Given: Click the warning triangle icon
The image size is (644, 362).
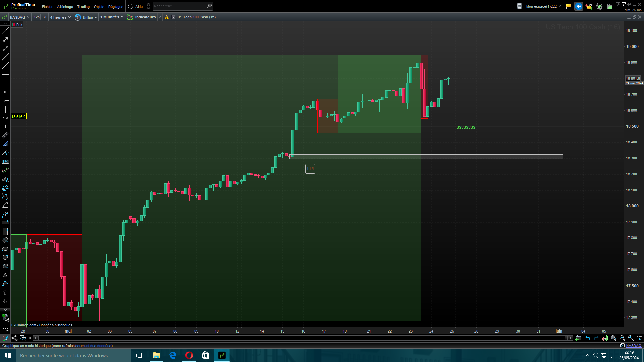Looking at the screenshot, I should tap(167, 17).
